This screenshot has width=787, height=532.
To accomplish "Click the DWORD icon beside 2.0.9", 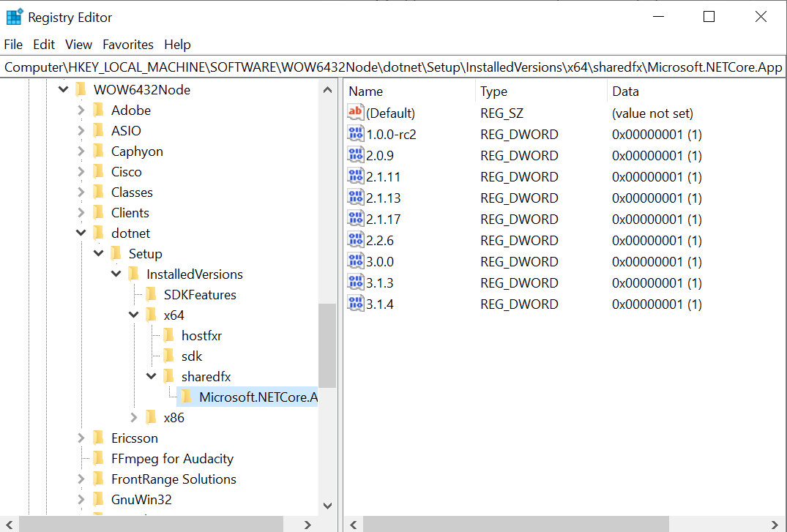I will (355, 154).
